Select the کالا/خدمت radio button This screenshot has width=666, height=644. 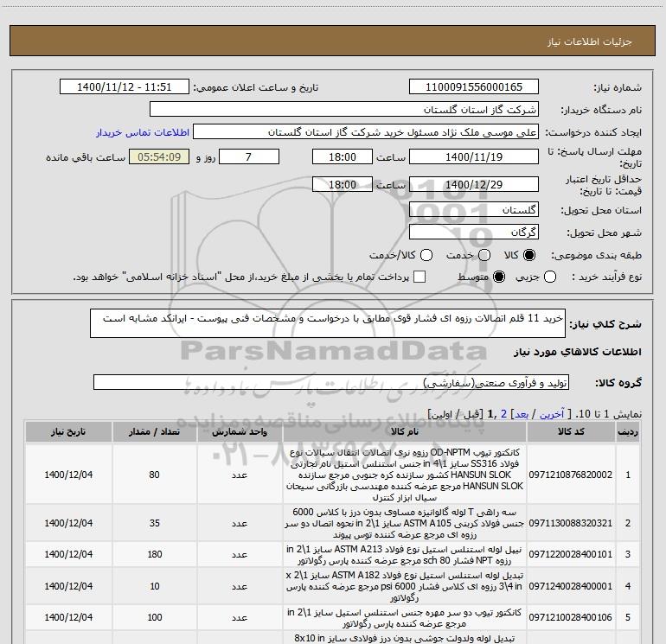(426, 255)
